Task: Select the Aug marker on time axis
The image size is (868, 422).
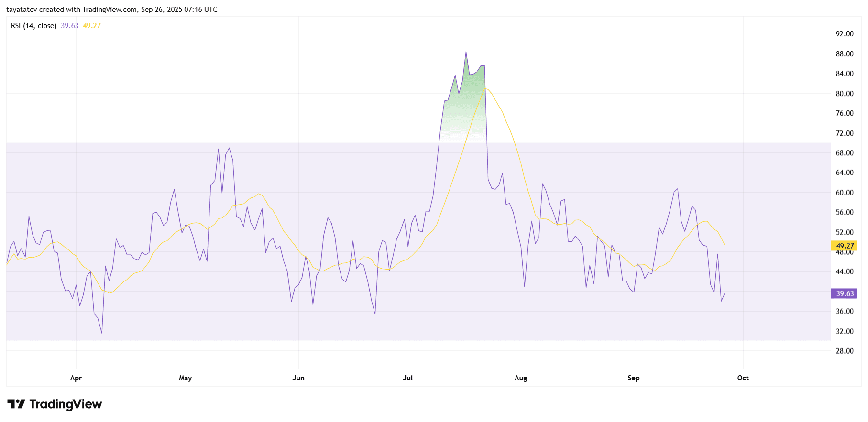Action: (521, 378)
